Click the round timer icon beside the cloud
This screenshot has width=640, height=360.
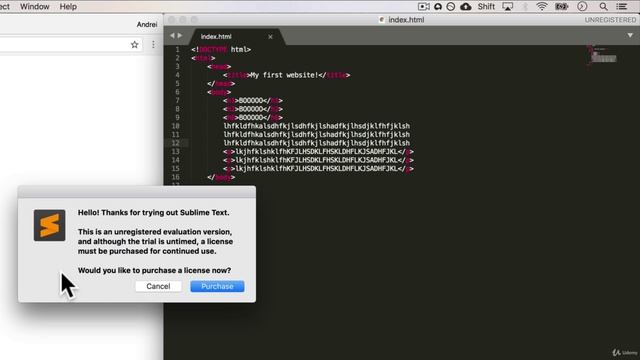451,7
